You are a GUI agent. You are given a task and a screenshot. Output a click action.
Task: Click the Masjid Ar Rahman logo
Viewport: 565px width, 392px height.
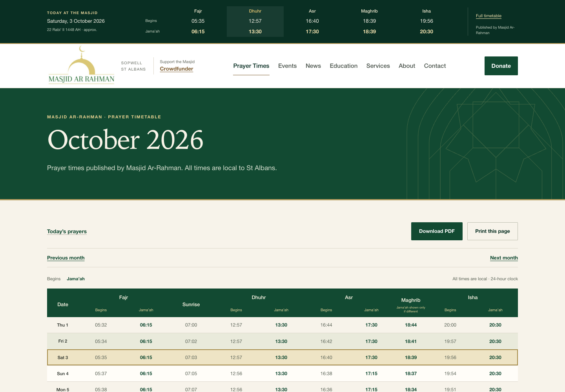click(x=81, y=65)
